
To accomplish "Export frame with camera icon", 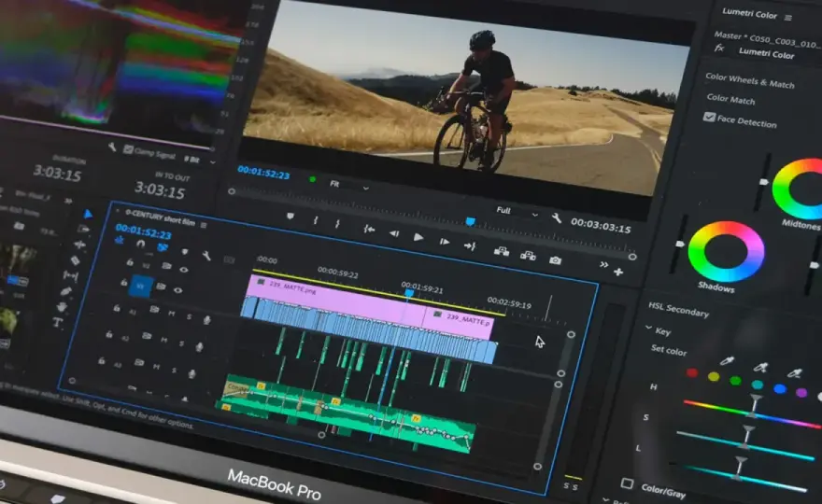I will click(x=555, y=259).
